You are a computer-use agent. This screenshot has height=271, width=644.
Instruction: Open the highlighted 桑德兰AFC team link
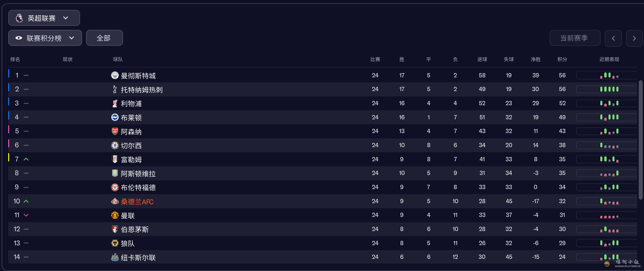click(137, 202)
